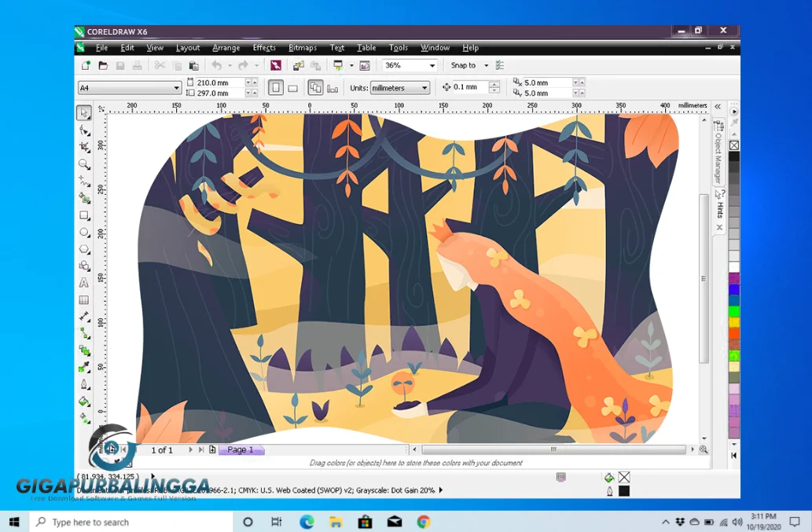
Task: Open the Arrange menu
Action: point(226,48)
